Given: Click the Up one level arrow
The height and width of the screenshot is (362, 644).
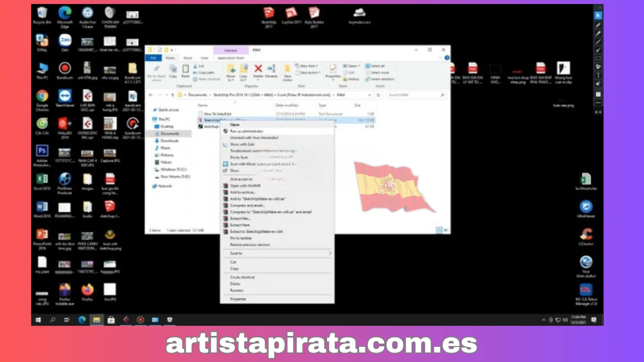Looking at the screenshot, I should click(x=174, y=95).
